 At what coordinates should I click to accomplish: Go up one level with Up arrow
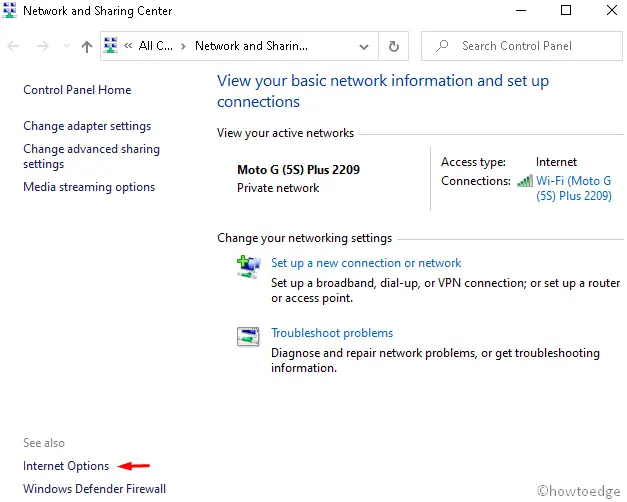(x=86, y=46)
